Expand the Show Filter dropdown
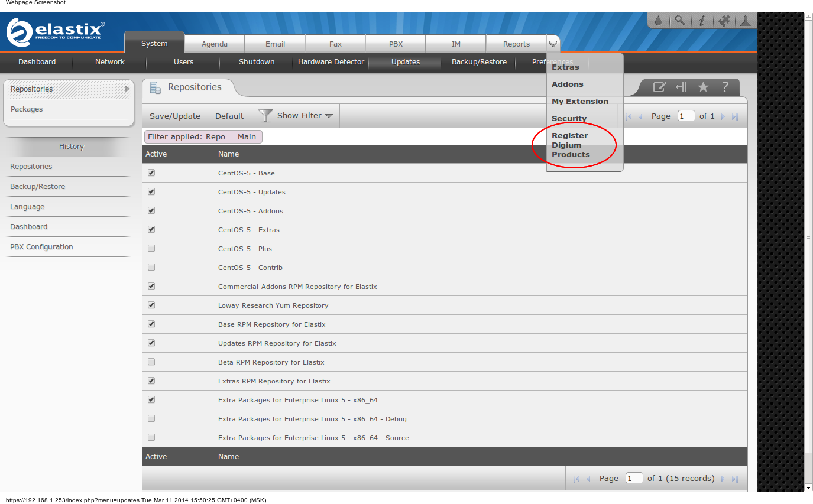 [x=305, y=116]
